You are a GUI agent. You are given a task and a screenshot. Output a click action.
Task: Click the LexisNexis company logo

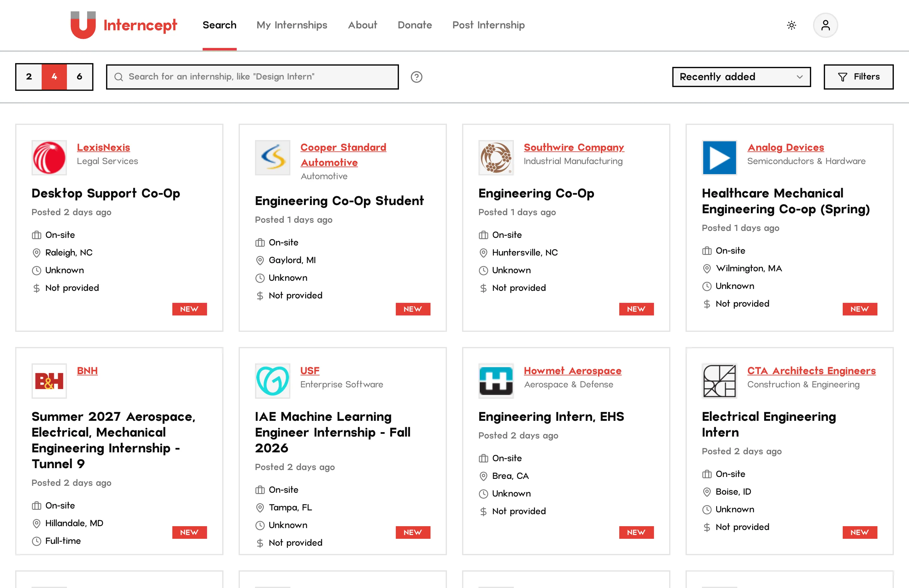49,158
